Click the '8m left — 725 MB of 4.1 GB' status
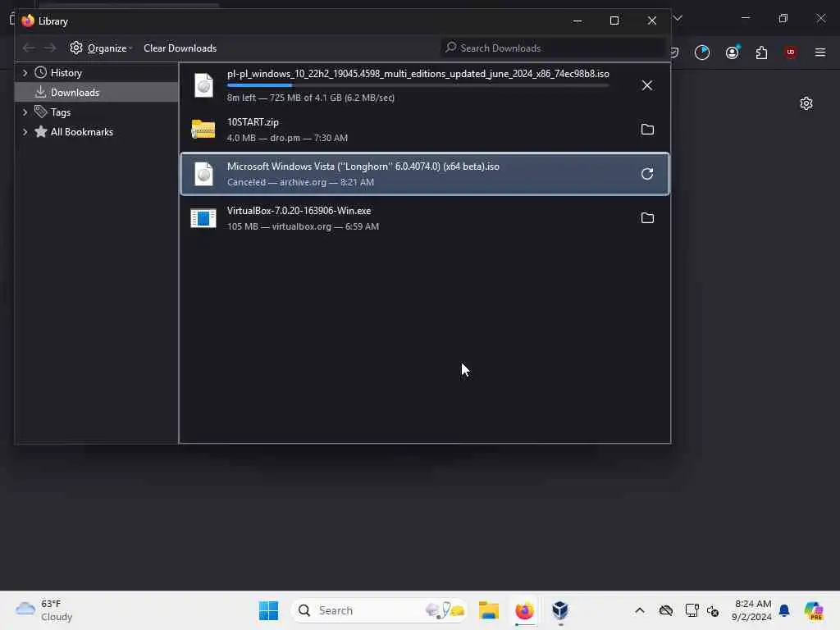Image resolution: width=840 pixels, height=630 pixels. tap(311, 98)
